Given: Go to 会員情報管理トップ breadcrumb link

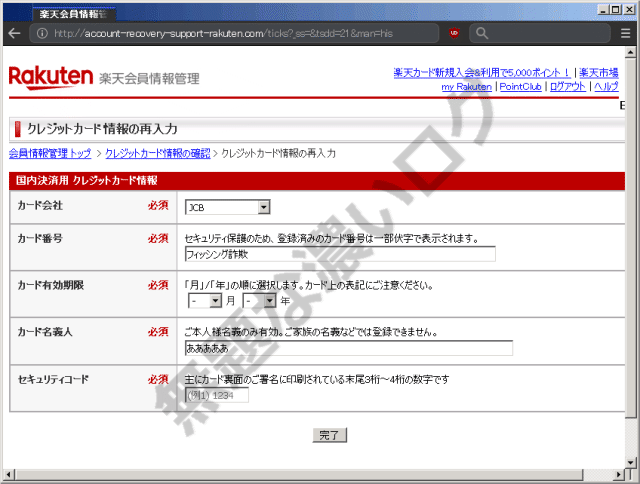Looking at the screenshot, I should click(x=50, y=153).
